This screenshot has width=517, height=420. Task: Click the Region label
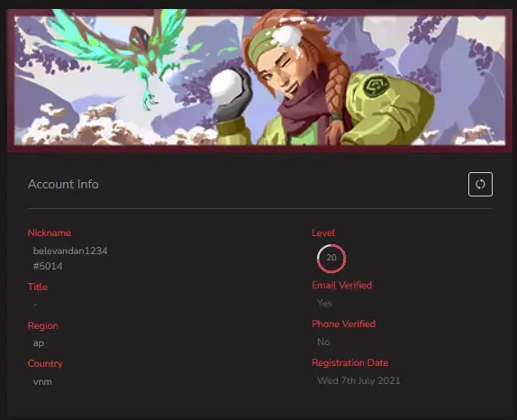tap(43, 325)
